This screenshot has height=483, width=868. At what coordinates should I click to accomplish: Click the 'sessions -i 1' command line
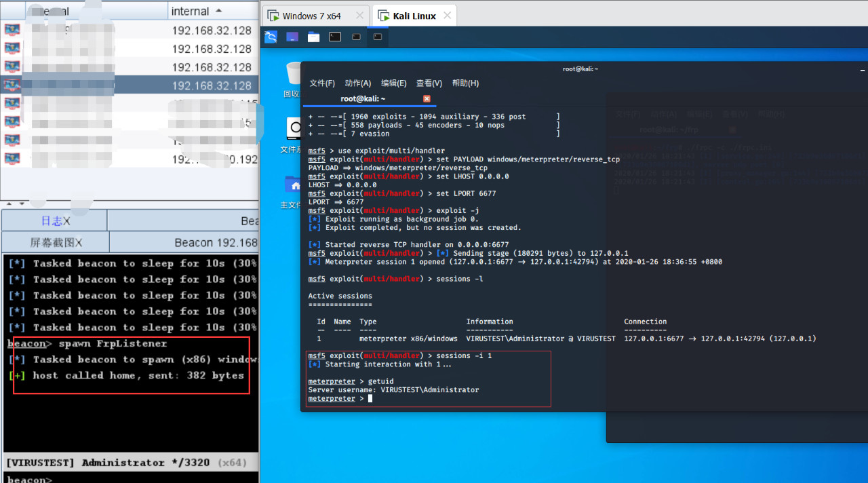click(400, 355)
